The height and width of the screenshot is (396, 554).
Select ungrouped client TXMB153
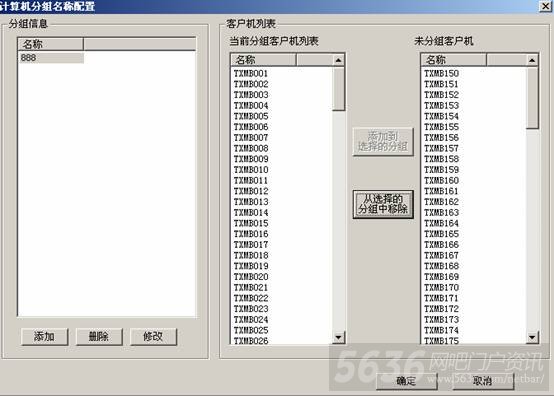coord(441,106)
